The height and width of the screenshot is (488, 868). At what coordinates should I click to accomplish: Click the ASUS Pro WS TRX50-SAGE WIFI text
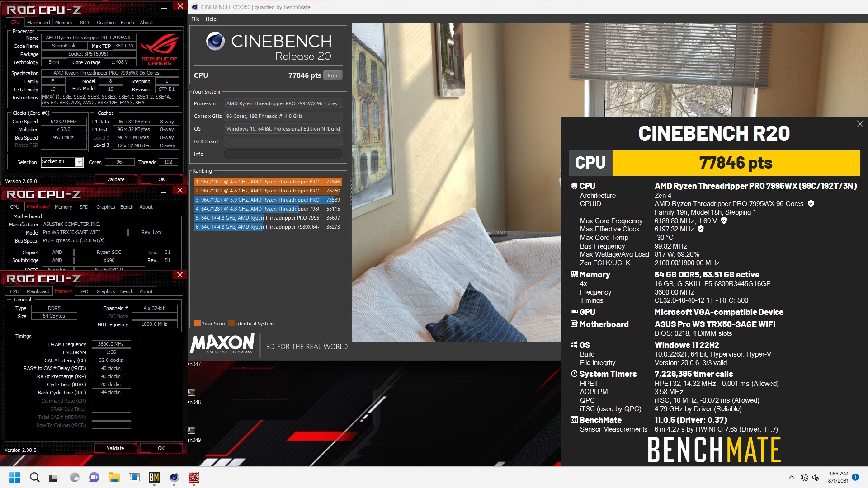[x=715, y=324]
